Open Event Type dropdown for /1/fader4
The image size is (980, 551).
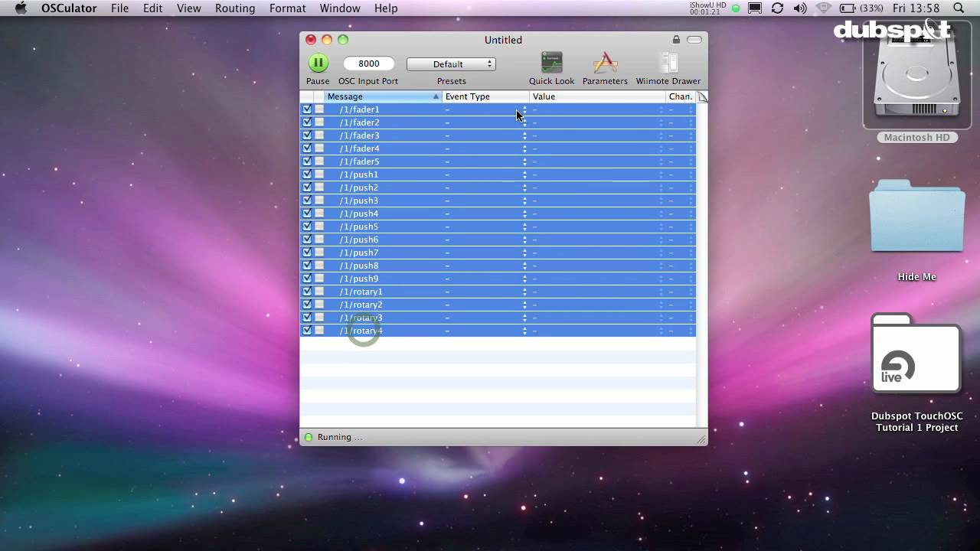pos(524,148)
